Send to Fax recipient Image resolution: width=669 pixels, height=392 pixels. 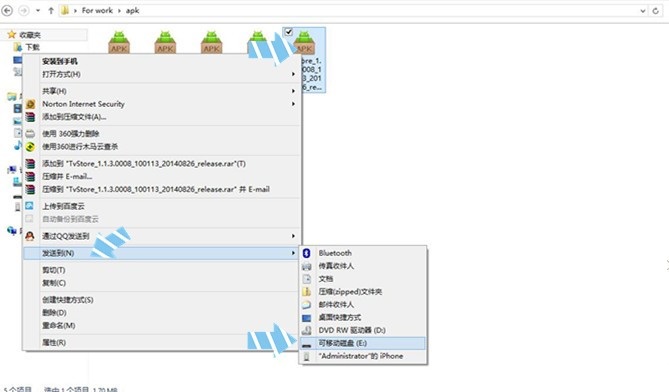(x=363, y=266)
